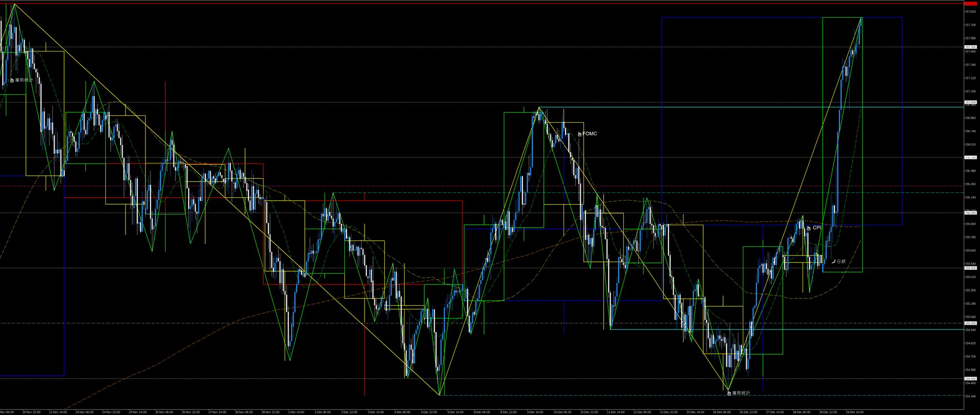The width and height of the screenshot is (980, 415).
Task: Click the 157.820 price axis label
Action: point(970,11)
